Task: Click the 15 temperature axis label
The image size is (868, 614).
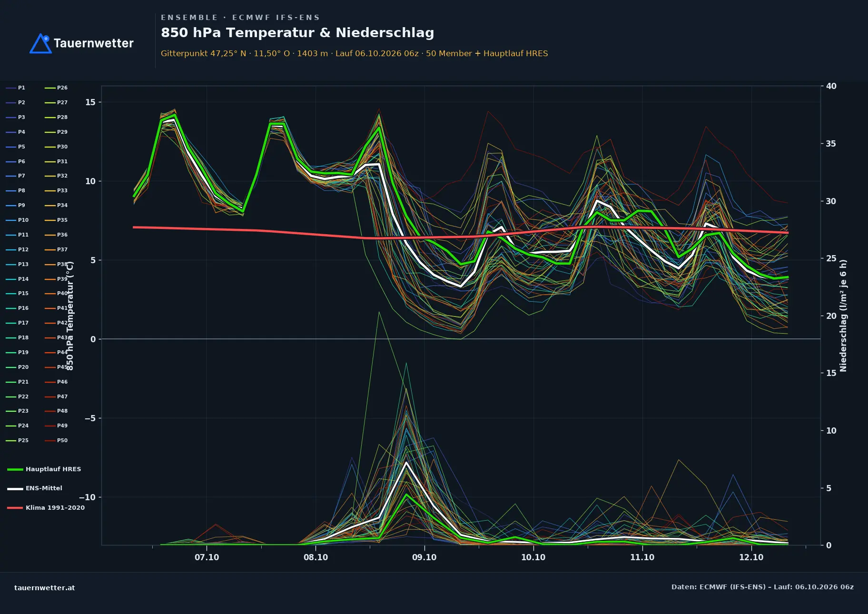Action: (x=90, y=102)
